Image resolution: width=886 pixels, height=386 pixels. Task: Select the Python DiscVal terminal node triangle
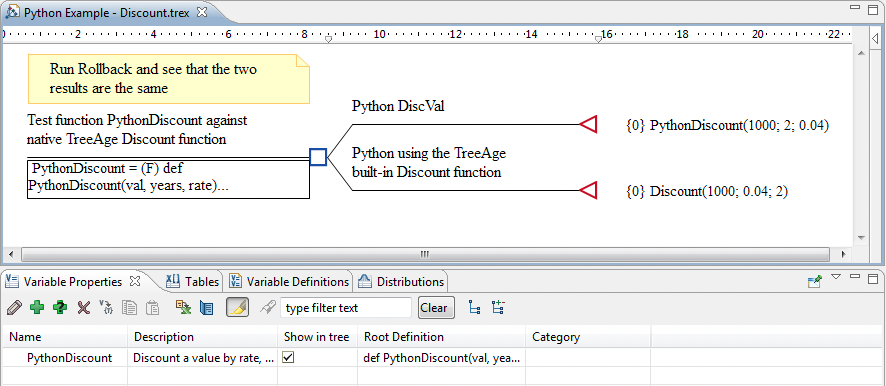(x=589, y=124)
